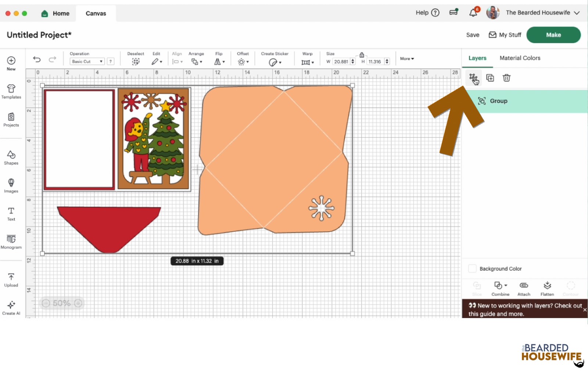588x374 pixels.
Task: Click the Deselect icon in the toolbar
Action: pos(136,61)
